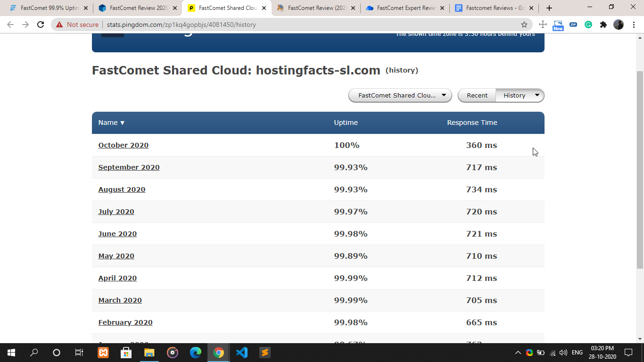Viewport: 644px width, 362px height.
Task: Click the Response Time column header
Action: click(x=472, y=123)
